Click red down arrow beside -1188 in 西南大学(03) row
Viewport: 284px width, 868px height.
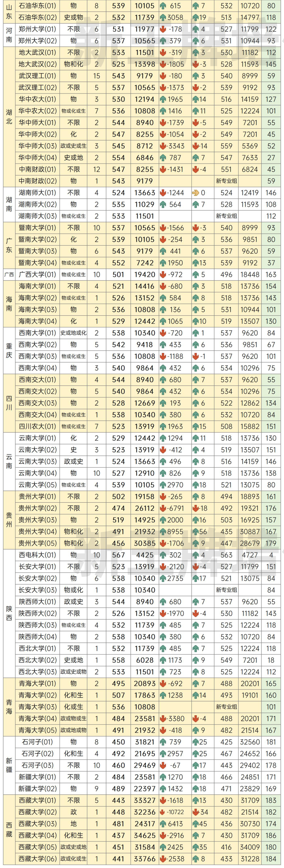[x=163, y=356]
